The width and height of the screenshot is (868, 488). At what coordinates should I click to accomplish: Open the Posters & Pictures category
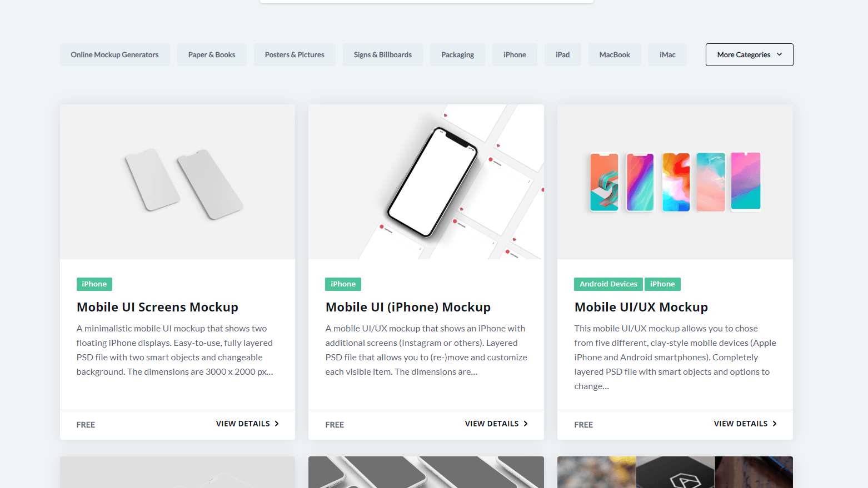coord(295,54)
